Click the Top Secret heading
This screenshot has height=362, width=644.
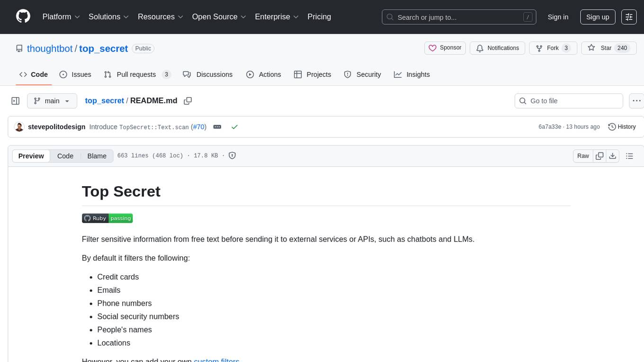point(121,191)
